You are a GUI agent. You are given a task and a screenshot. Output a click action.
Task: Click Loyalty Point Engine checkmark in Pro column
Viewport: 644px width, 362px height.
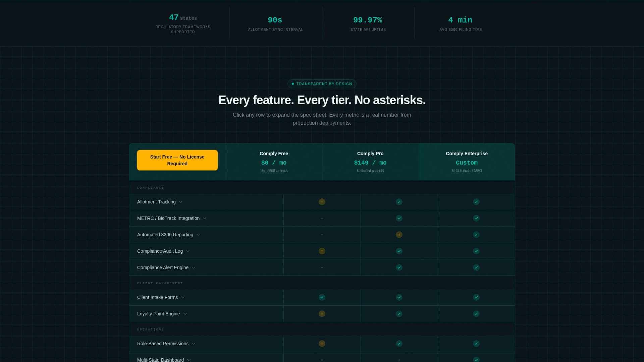399,314
